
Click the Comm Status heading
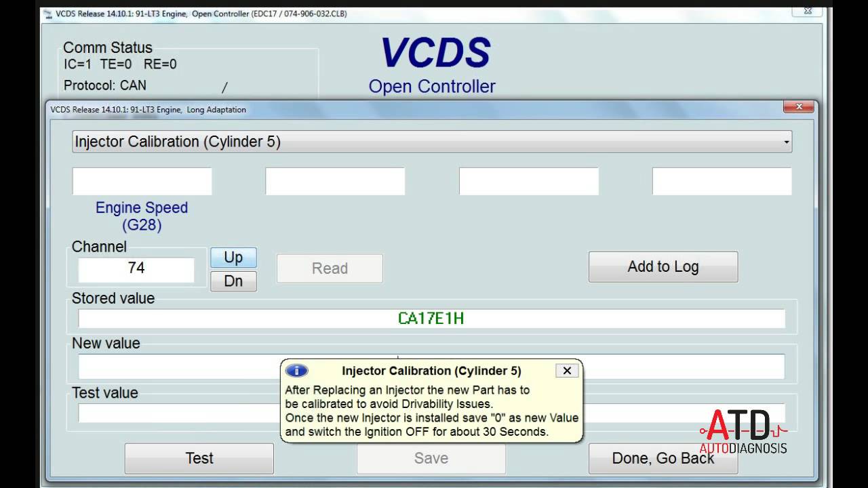click(108, 47)
